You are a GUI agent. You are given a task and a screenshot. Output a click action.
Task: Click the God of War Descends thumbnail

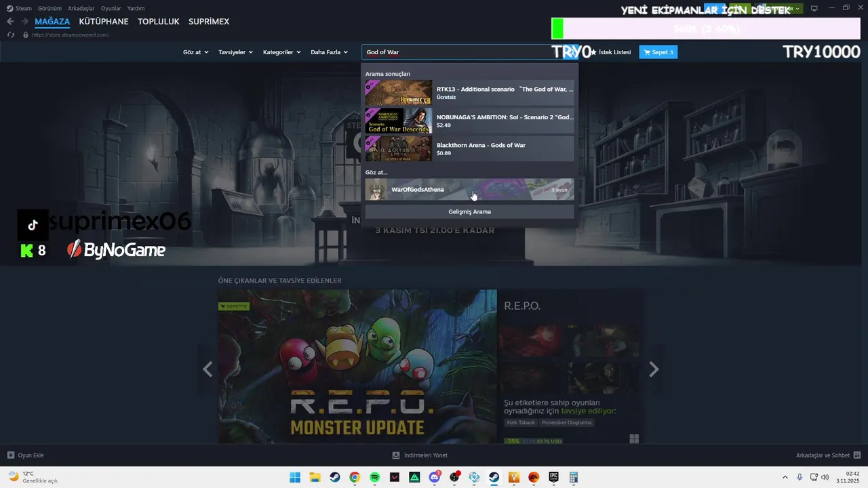pos(399,121)
